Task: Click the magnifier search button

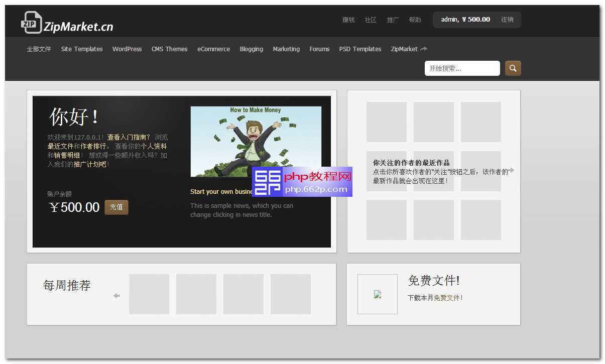Action: pos(513,68)
